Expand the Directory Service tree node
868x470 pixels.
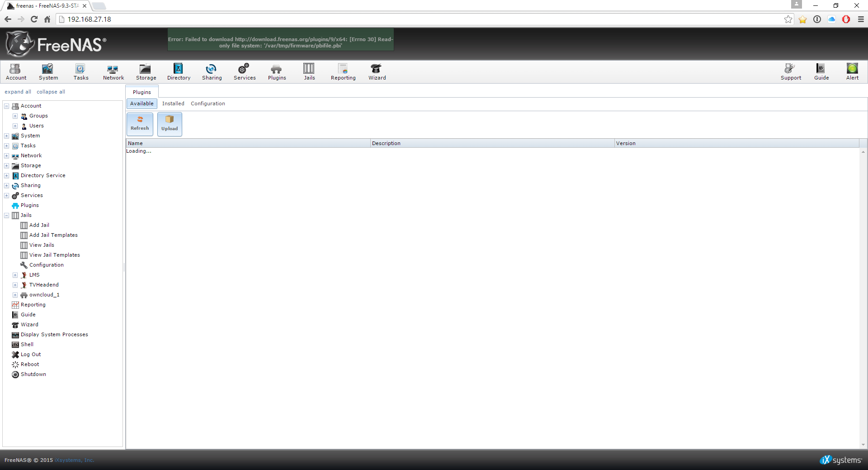coord(7,176)
